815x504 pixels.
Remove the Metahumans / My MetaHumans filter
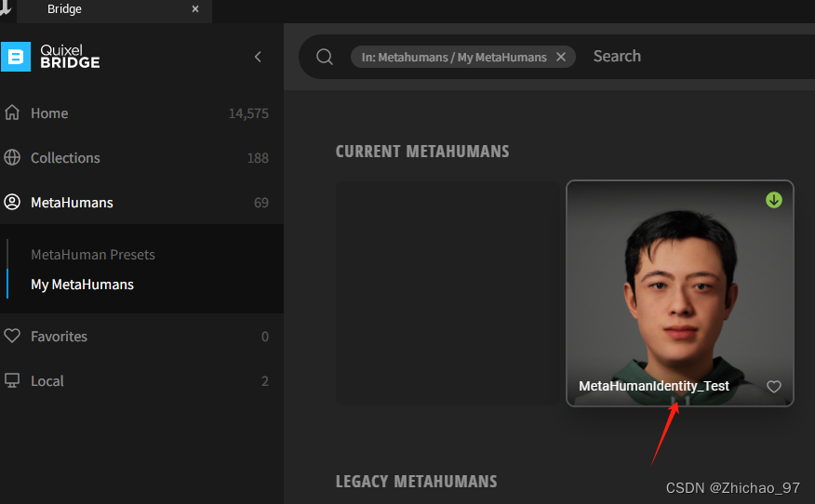click(561, 57)
